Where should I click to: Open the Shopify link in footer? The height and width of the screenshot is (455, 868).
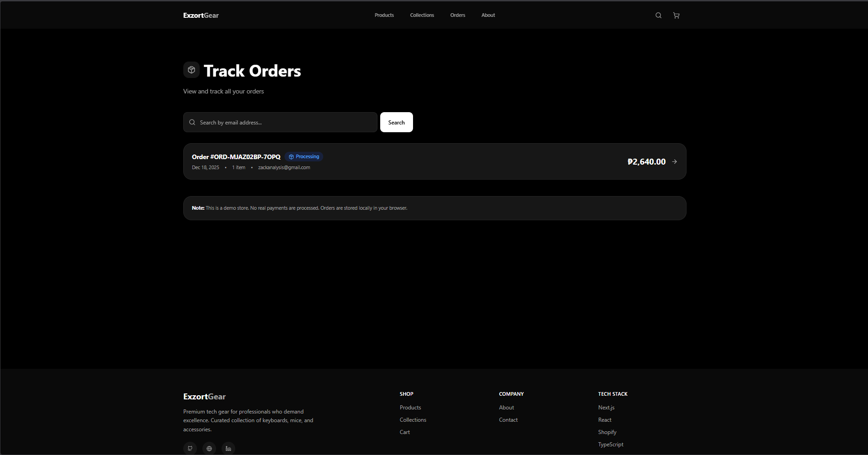point(607,432)
